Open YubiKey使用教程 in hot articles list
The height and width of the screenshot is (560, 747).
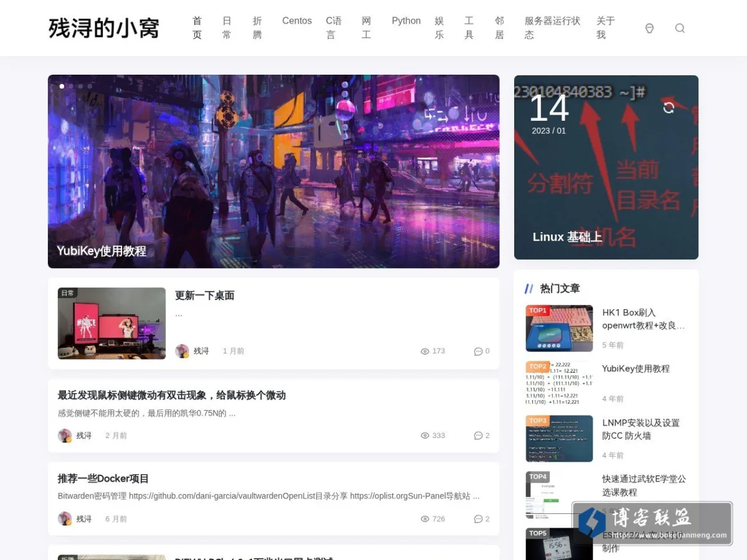pos(636,369)
